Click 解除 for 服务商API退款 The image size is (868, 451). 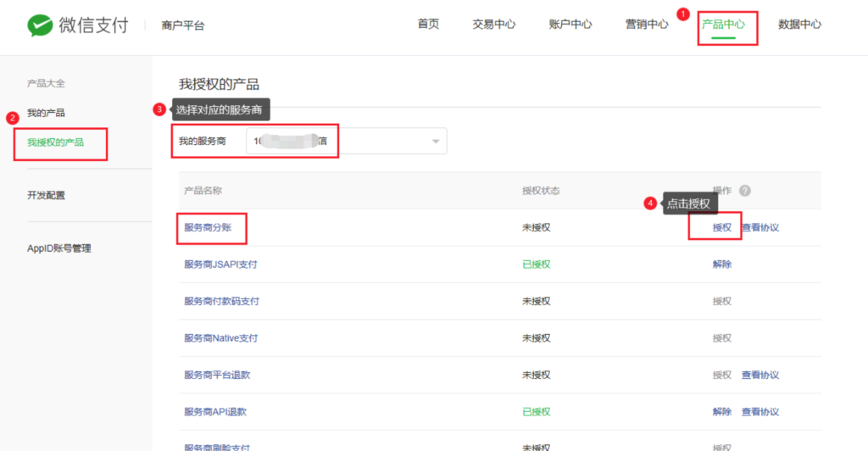721,412
